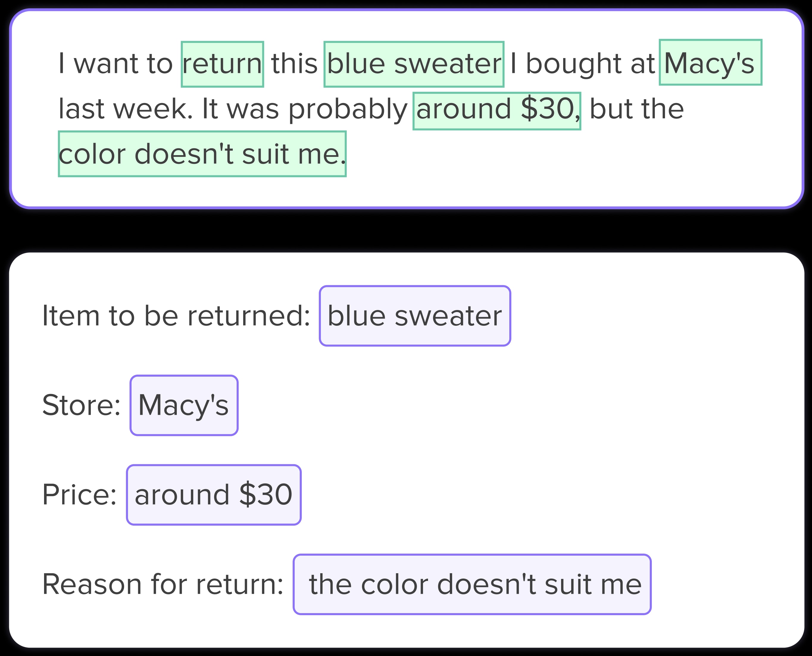Click the 'Item to be returned:' label
The height and width of the screenshot is (656, 812).
[176, 316]
